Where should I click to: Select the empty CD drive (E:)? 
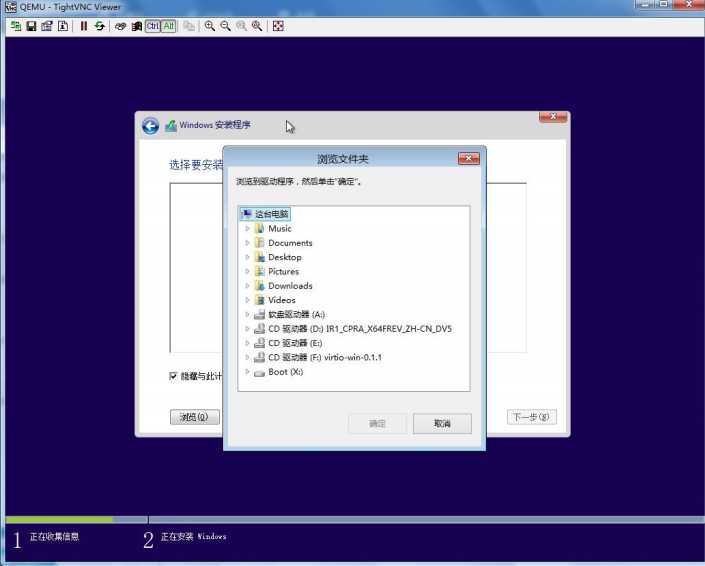pos(295,343)
